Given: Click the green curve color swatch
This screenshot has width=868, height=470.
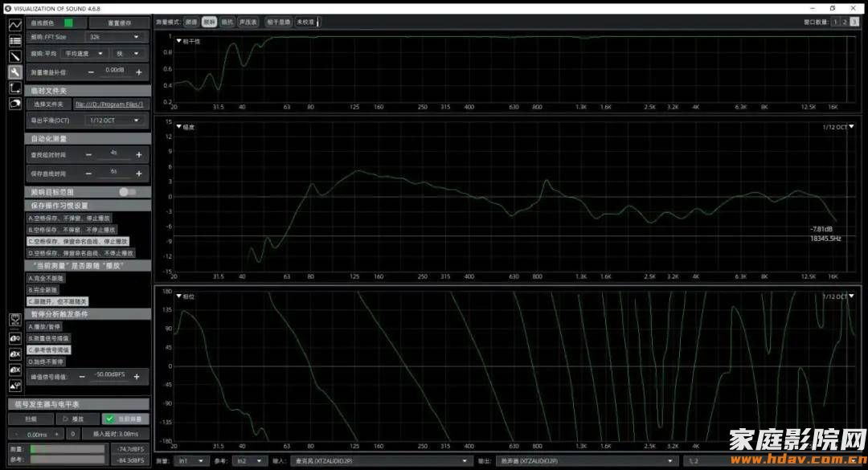Looking at the screenshot, I should (x=68, y=22).
